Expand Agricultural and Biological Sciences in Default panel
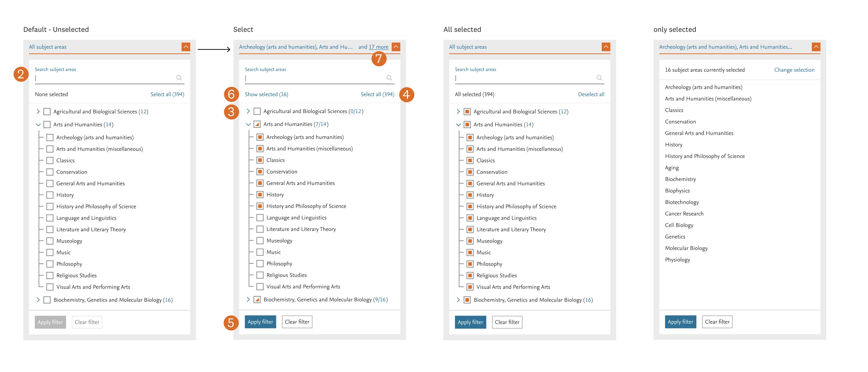Screen dimensions: 868x372 coord(38,111)
